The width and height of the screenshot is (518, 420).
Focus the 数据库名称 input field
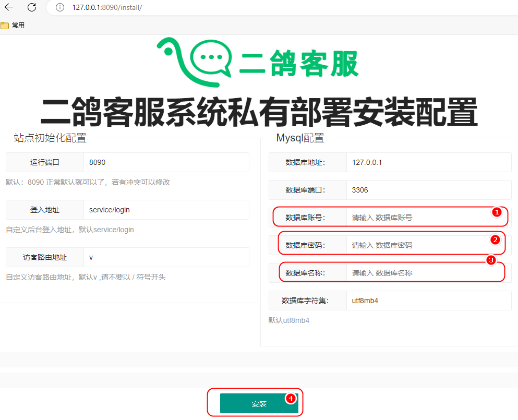[417, 273]
